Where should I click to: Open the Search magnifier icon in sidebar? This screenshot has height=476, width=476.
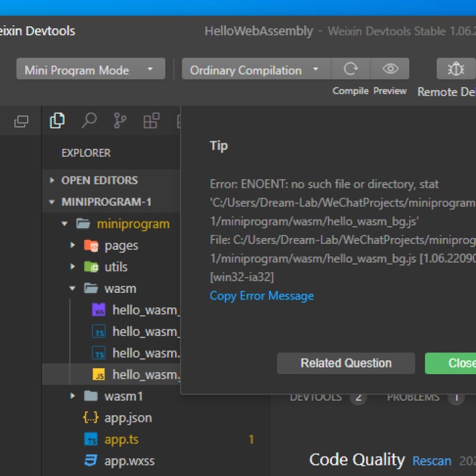click(89, 120)
